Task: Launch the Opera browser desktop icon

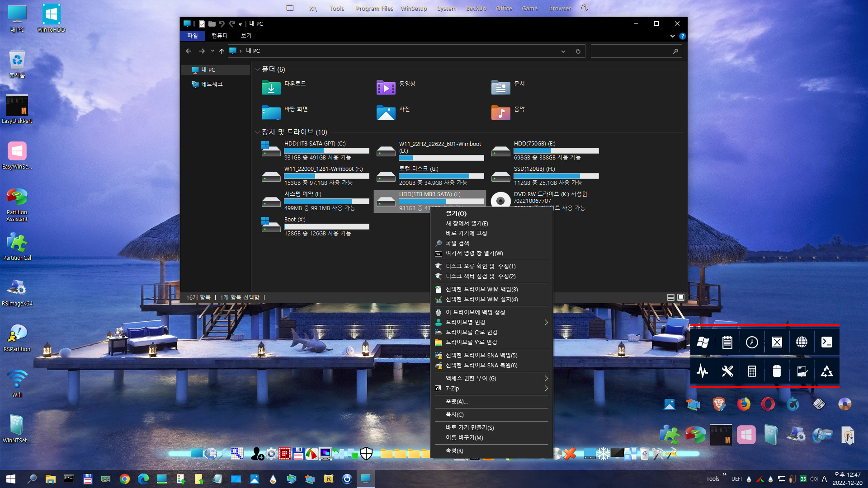Action: coord(768,404)
